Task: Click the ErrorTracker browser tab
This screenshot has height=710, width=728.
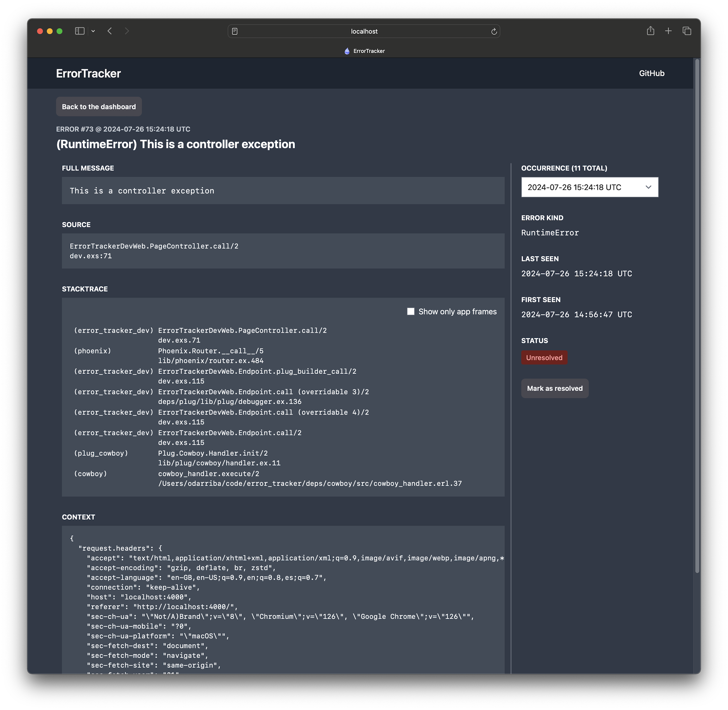Action: [x=364, y=50]
